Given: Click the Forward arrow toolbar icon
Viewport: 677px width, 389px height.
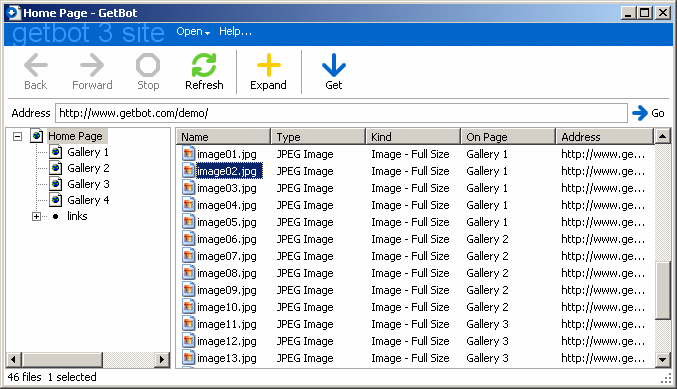Looking at the screenshot, I should [x=92, y=65].
